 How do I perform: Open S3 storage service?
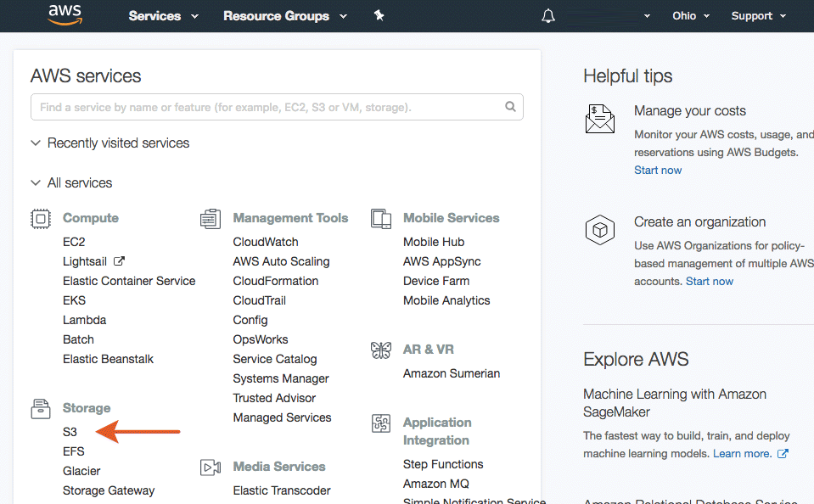click(70, 432)
